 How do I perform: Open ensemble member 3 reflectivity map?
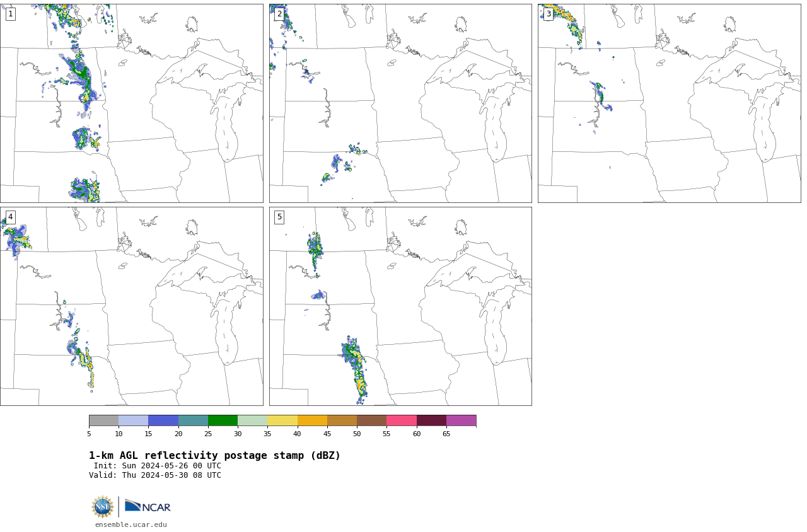click(x=669, y=103)
